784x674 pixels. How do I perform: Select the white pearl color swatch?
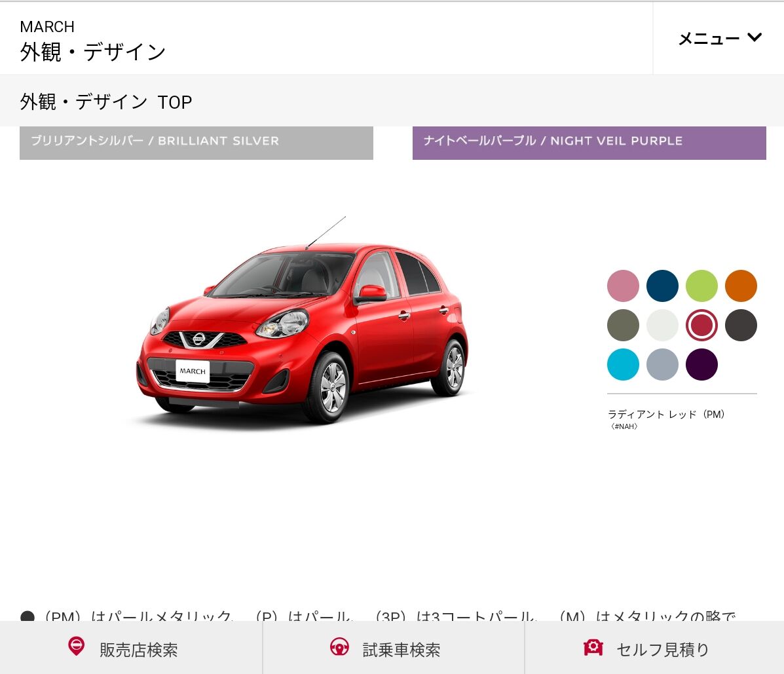point(662,325)
